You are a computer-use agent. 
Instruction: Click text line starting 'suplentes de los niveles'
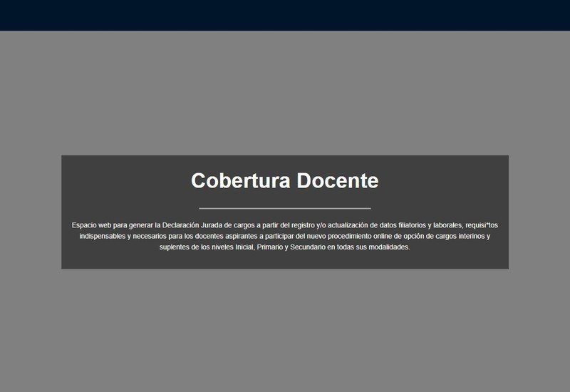click(284, 247)
